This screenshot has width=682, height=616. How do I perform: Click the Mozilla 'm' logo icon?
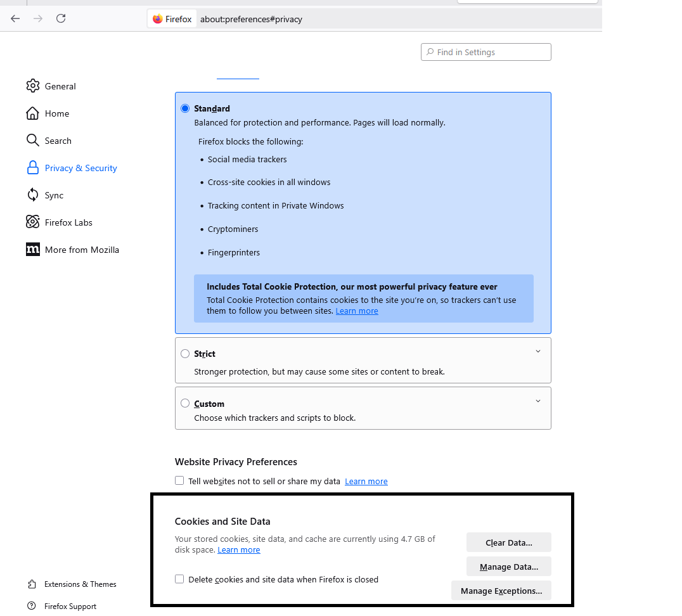(x=32, y=249)
